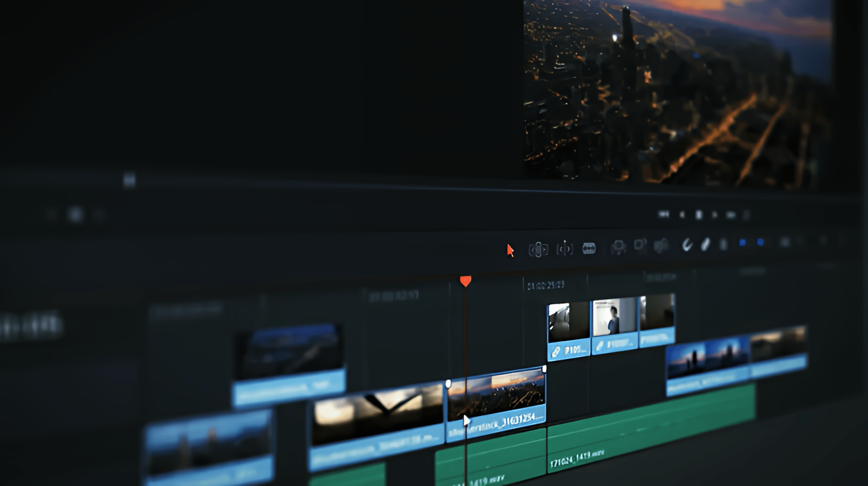Image resolution: width=868 pixels, height=486 pixels.
Task: Toggle Linked Selection chain icon
Action: [705, 244]
